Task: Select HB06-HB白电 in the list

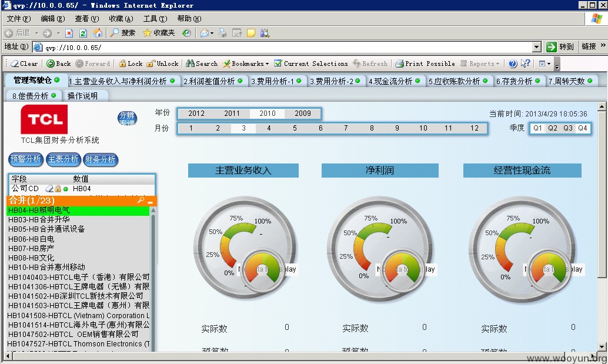Action: point(78,239)
